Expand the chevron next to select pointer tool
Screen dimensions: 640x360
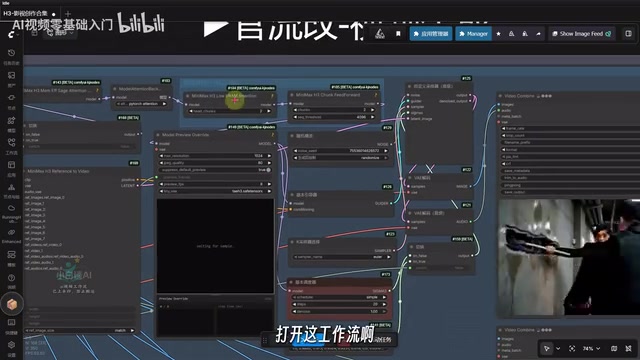point(558,348)
